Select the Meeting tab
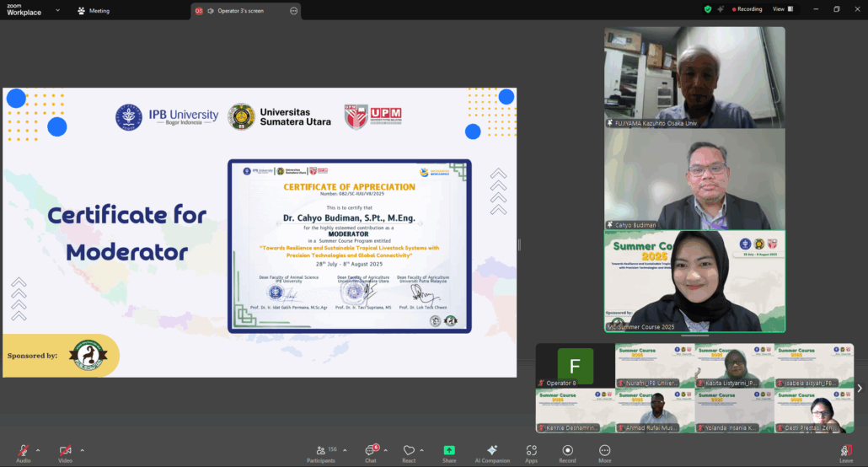The height and width of the screenshot is (467, 868). point(94,11)
